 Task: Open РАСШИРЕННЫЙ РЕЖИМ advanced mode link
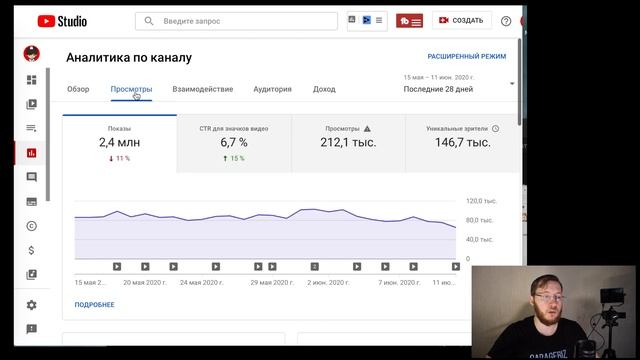point(467,56)
